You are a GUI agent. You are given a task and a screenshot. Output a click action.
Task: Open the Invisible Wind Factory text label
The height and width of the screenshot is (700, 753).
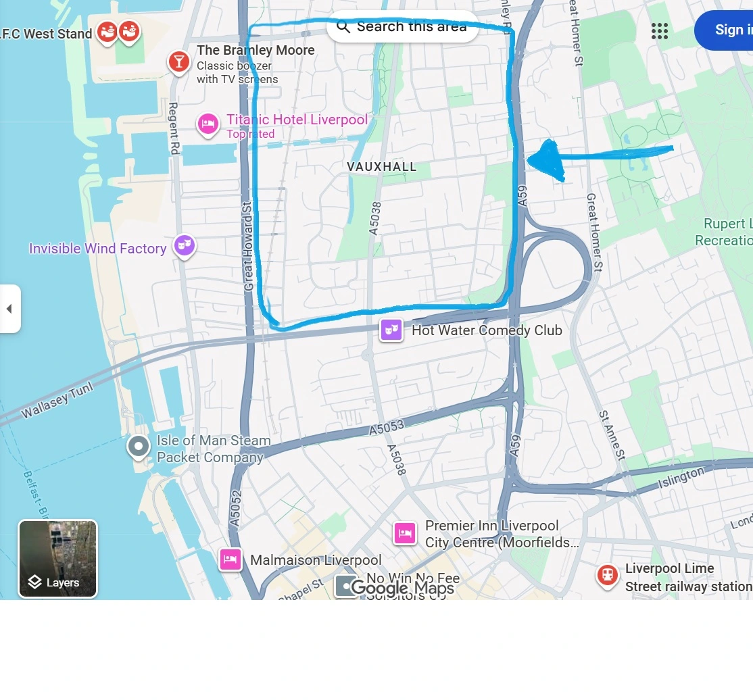(x=97, y=248)
